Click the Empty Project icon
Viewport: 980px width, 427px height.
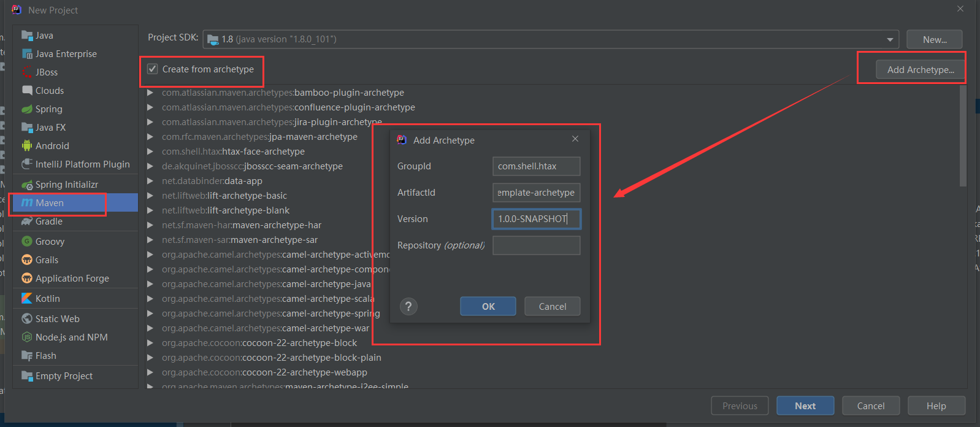(x=27, y=376)
